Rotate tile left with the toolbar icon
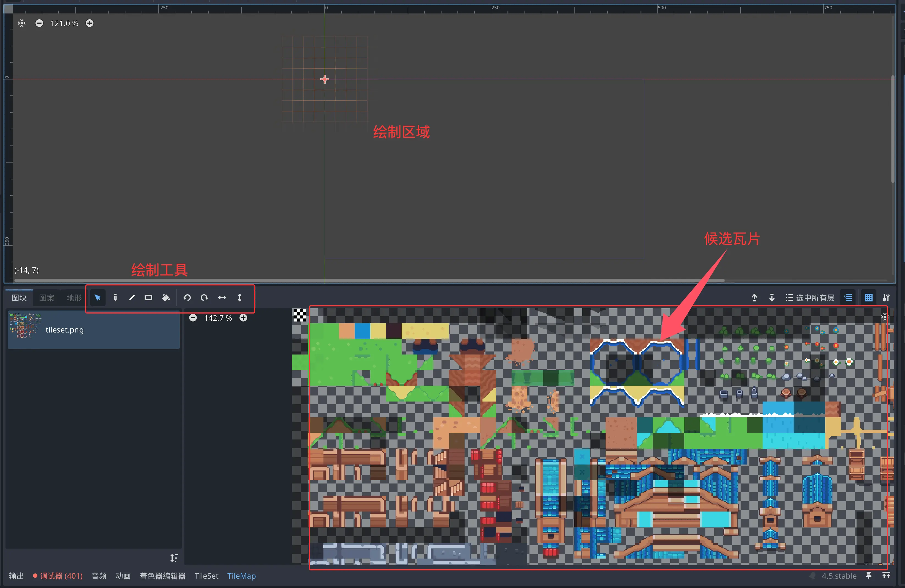 click(x=187, y=298)
